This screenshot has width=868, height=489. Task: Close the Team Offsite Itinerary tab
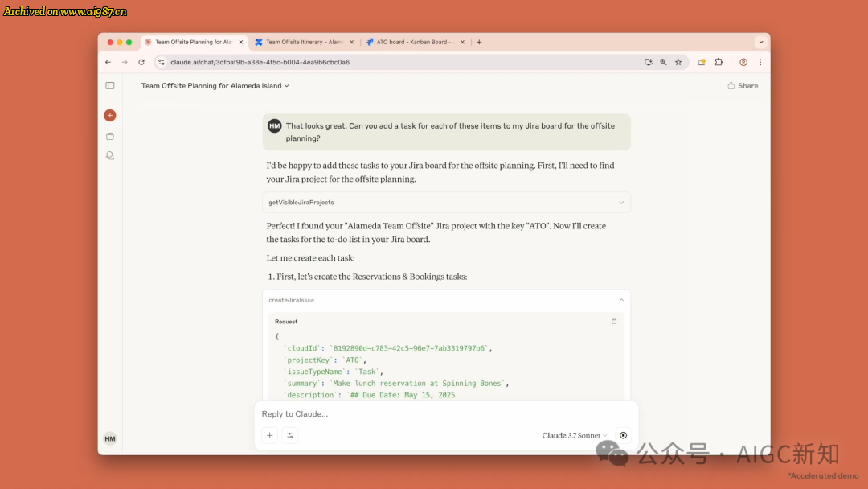pos(351,42)
